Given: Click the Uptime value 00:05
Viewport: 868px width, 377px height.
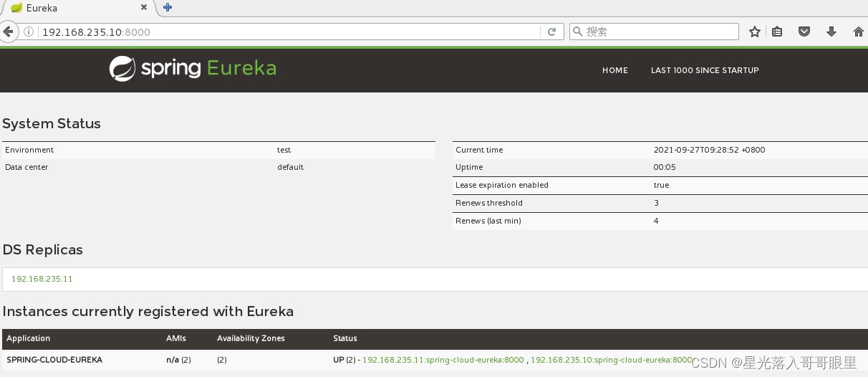Looking at the screenshot, I should 665,167.
